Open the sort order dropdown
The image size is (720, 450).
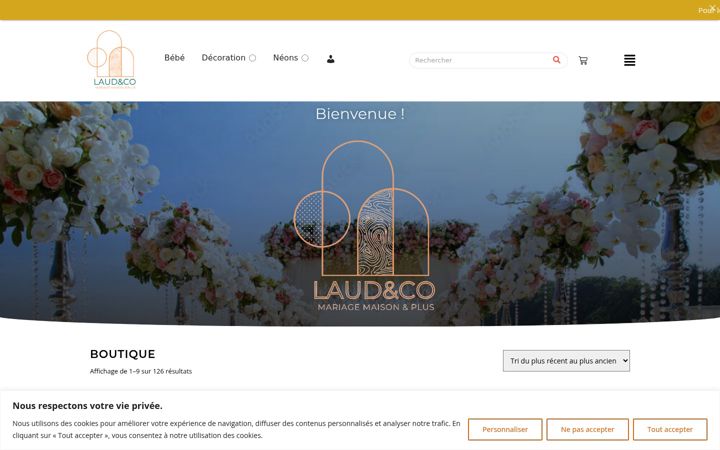coord(566,361)
